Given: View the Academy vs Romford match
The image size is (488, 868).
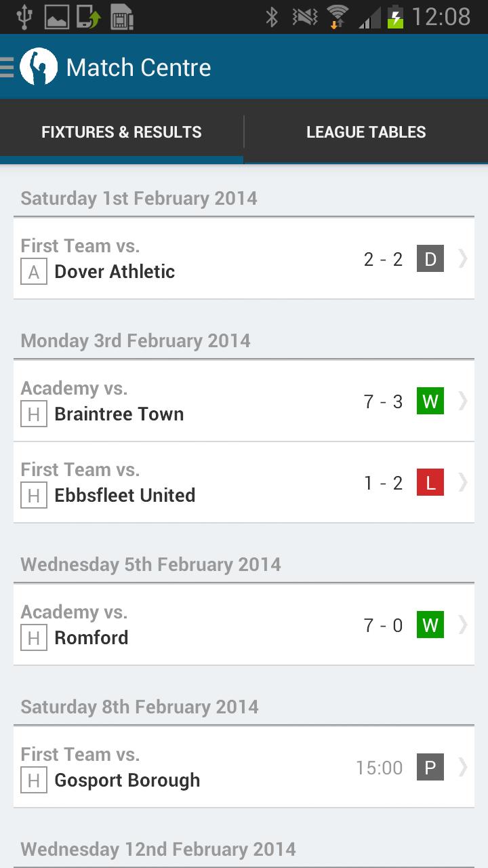Looking at the screenshot, I should pyautogui.click(x=464, y=625).
